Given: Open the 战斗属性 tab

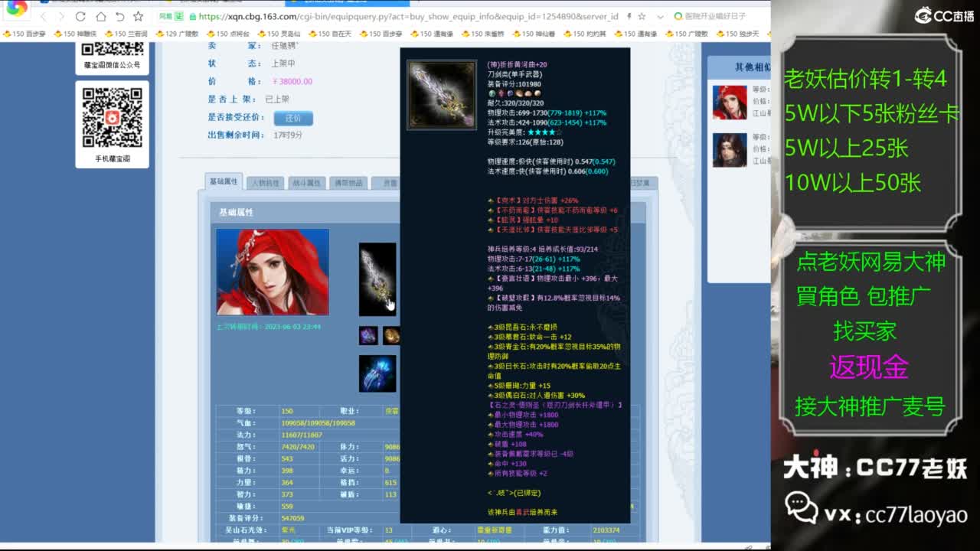Looking at the screenshot, I should pyautogui.click(x=307, y=183).
